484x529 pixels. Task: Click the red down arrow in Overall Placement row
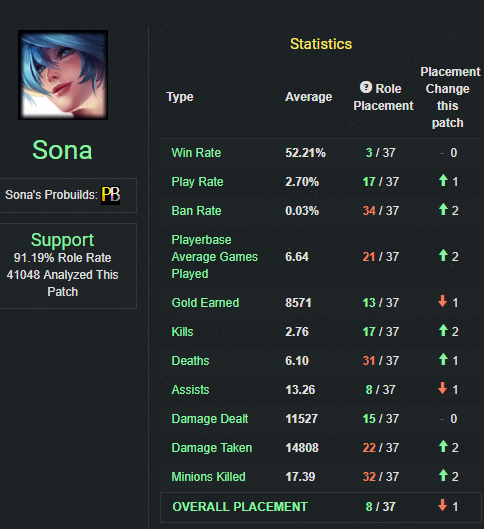click(443, 505)
